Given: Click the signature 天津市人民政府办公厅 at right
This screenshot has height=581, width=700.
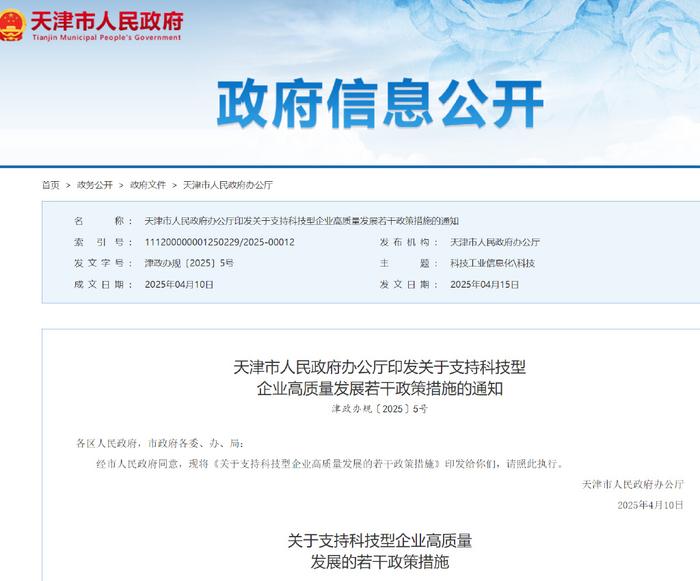Looking at the screenshot, I should point(633,484).
